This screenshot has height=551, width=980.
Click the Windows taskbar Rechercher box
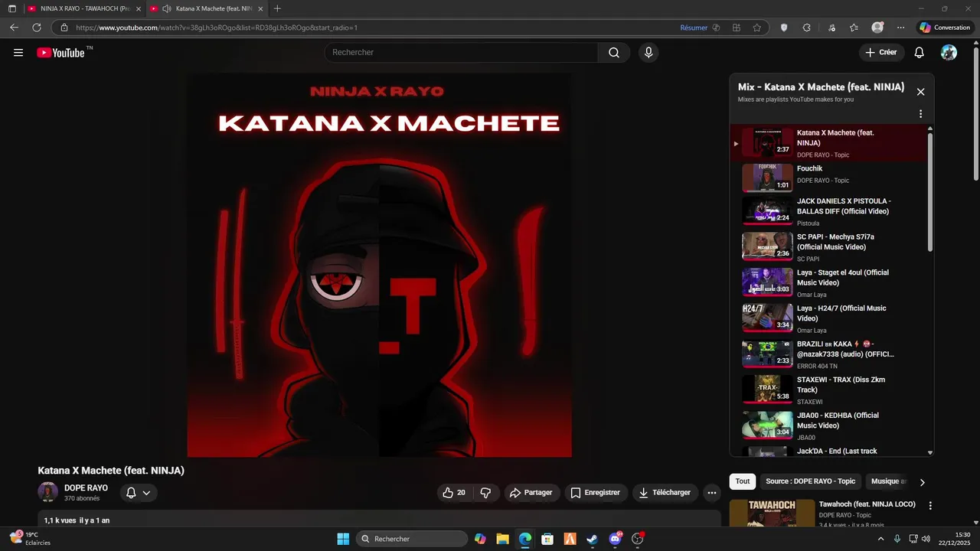click(412, 539)
